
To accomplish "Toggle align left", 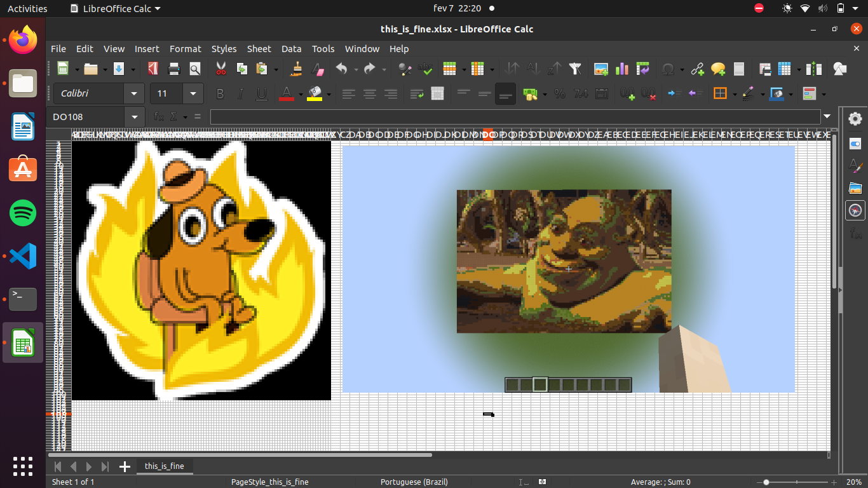I will click(348, 93).
